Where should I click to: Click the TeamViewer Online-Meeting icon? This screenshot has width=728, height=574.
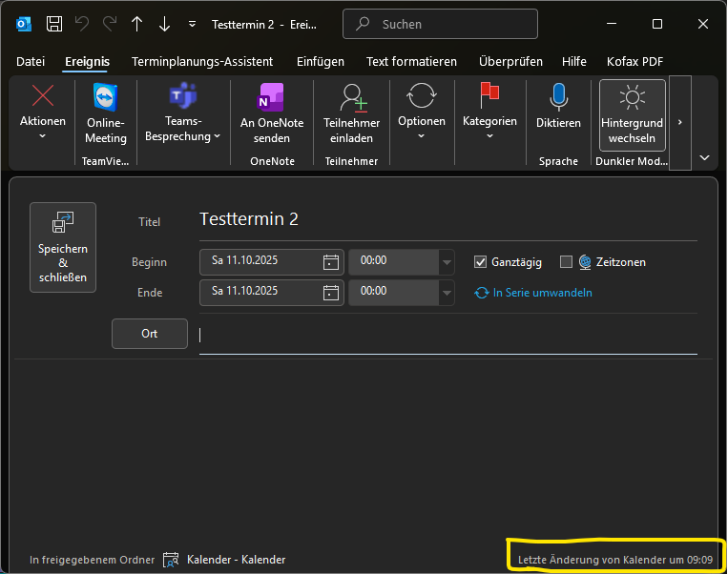click(x=106, y=98)
